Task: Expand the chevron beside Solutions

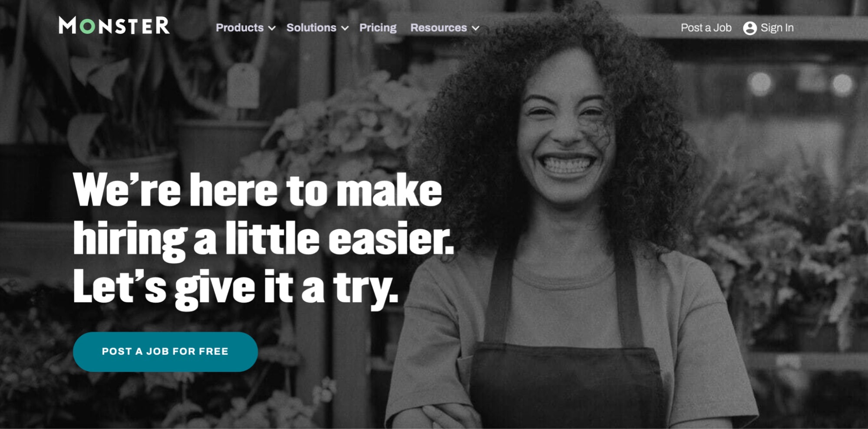Action: (345, 28)
